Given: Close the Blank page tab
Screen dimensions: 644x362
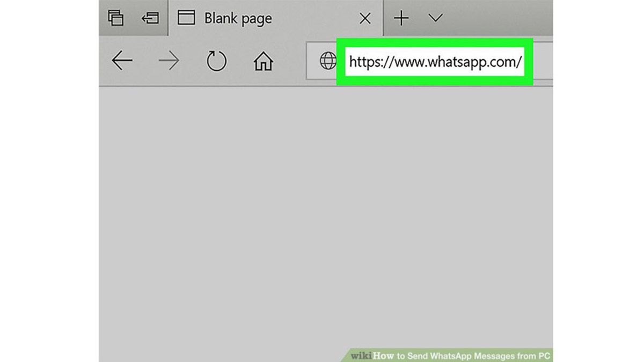Looking at the screenshot, I should 365,19.
